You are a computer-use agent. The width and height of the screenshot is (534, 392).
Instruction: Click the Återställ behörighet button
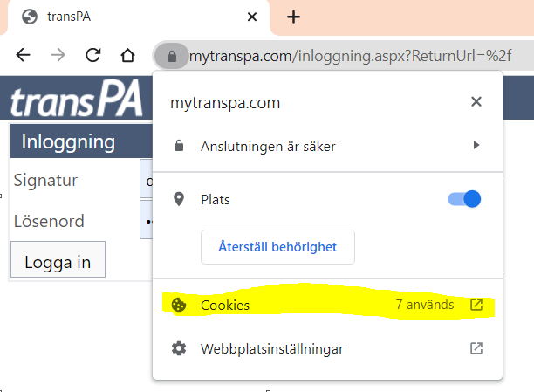[x=277, y=247]
